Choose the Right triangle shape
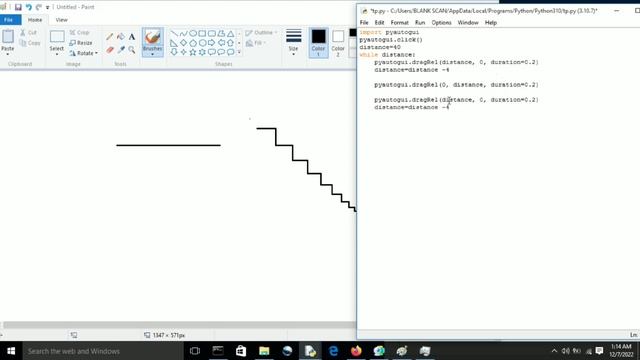 pos(174,43)
